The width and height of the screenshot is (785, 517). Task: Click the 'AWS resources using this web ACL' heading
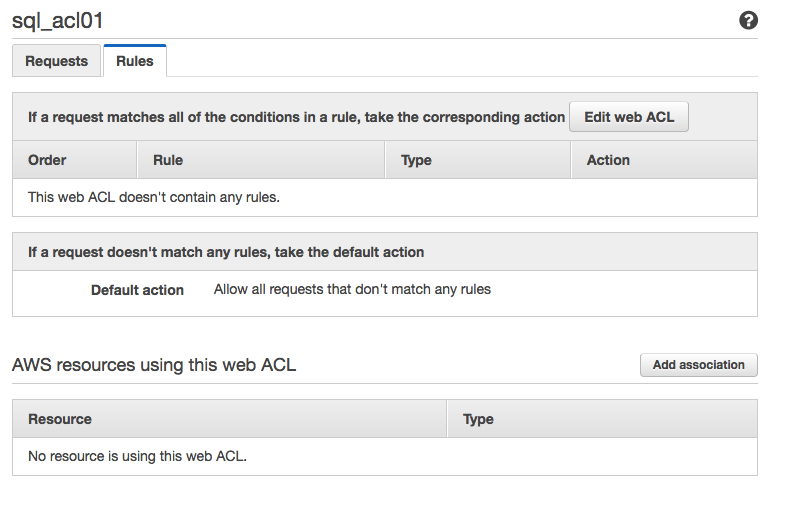tap(154, 365)
